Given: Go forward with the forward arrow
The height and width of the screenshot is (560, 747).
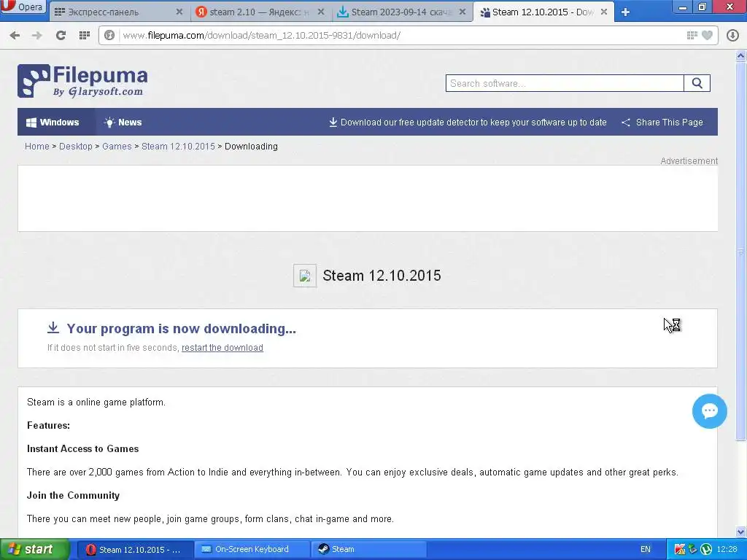Looking at the screenshot, I should pos(36,35).
